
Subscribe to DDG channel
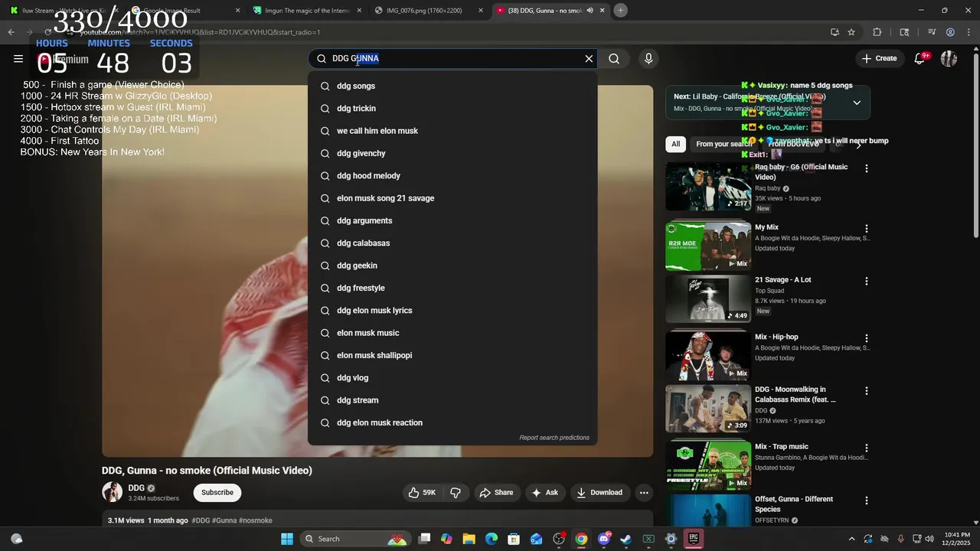click(217, 492)
